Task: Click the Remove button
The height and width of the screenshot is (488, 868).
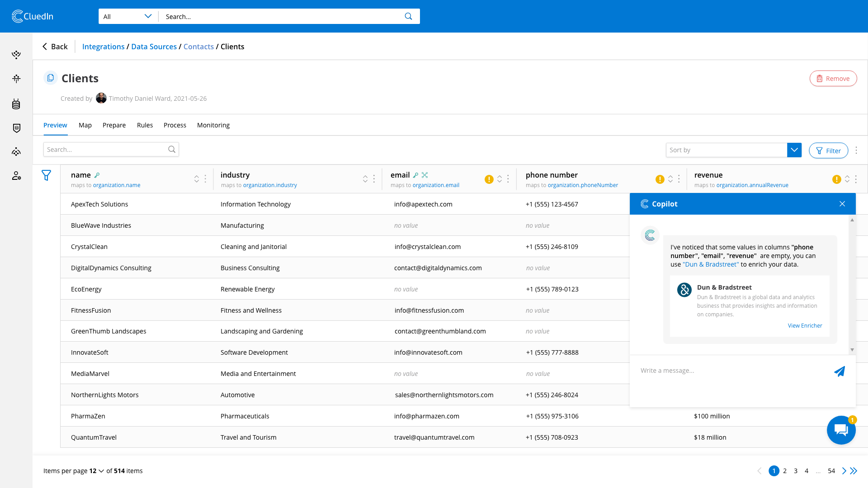Action: 833,78
